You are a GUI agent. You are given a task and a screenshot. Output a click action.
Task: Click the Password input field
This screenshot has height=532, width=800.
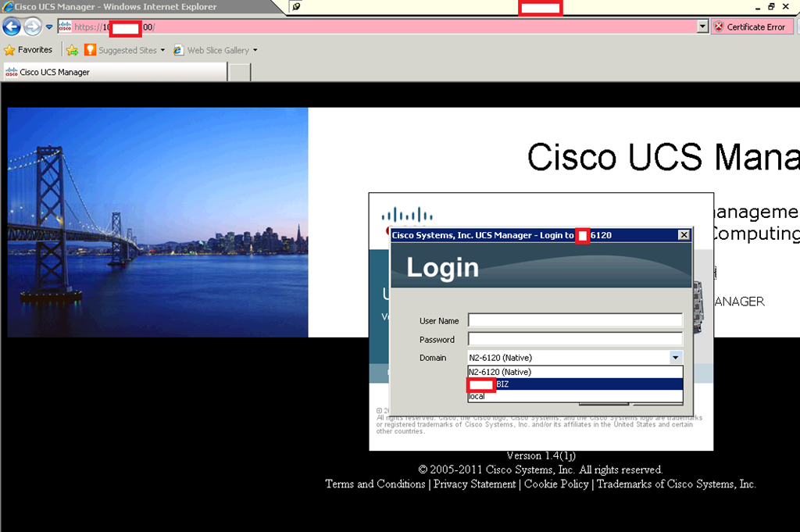pos(575,339)
